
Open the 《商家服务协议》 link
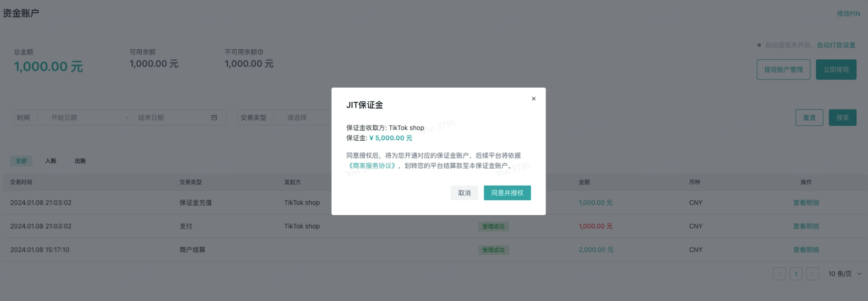click(x=372, y=166)
